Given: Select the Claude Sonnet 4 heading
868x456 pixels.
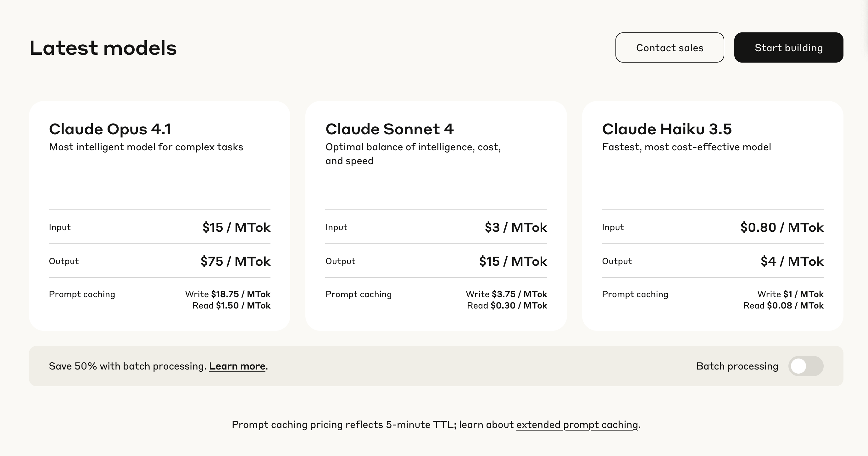Looking at the screenshot, I should point(390,129).
